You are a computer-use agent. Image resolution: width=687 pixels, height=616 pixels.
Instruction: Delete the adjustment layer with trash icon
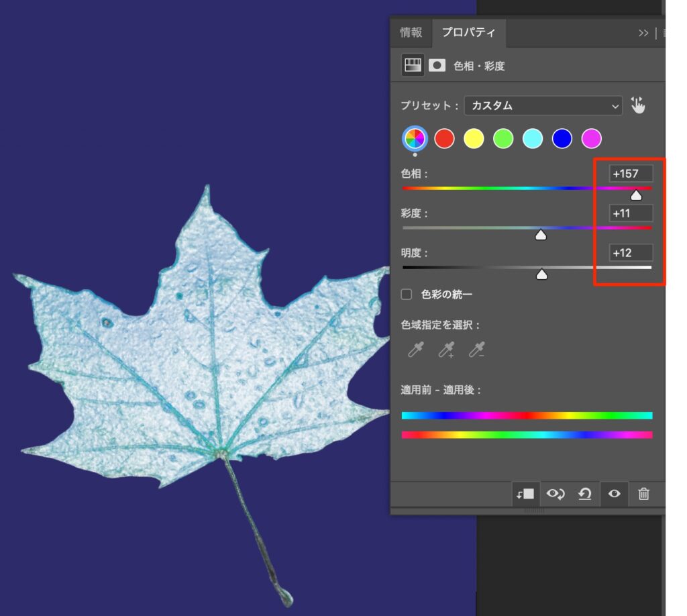tap(643, 494)
